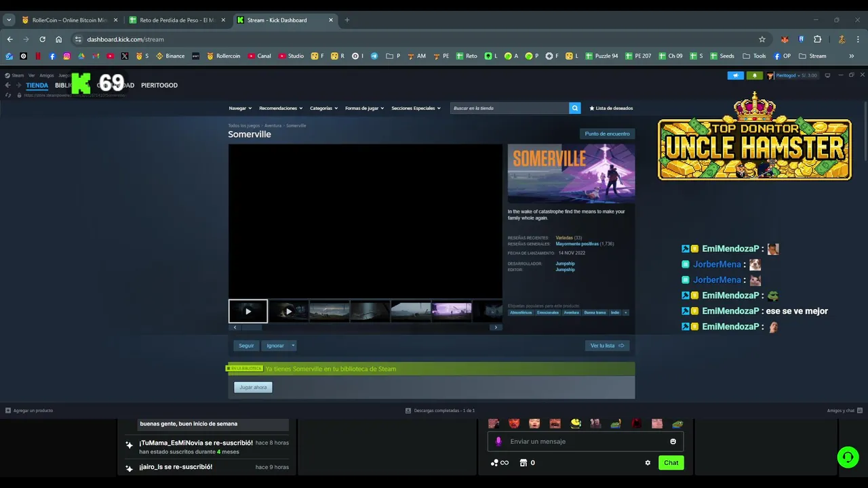
Task: Click the Steam store search magnifier icon
Action: tap(575, 108)
